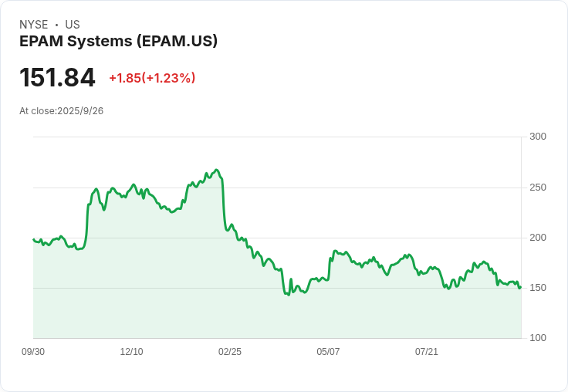Click the 02/25 date axis label
This screenshot has width=568, height=392.
[x=230, y=351]
